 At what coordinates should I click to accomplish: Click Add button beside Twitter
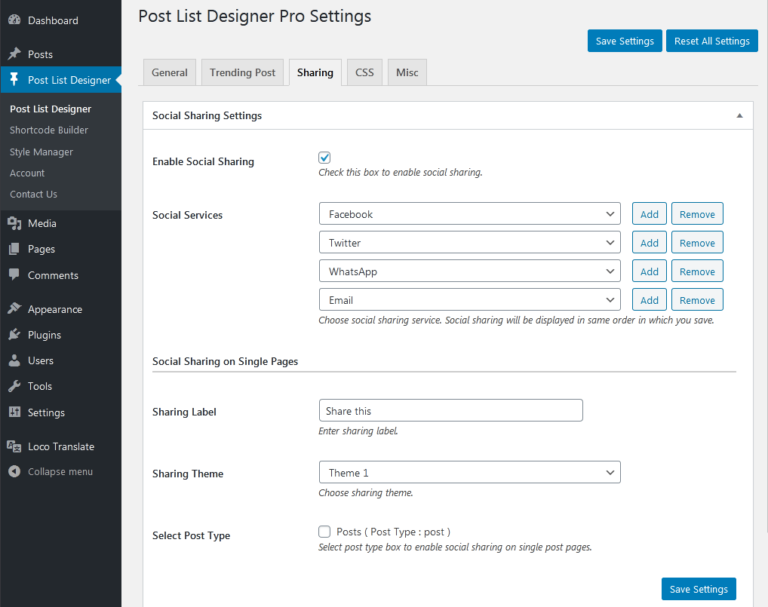pyautogui.click(x=649, y=243)
